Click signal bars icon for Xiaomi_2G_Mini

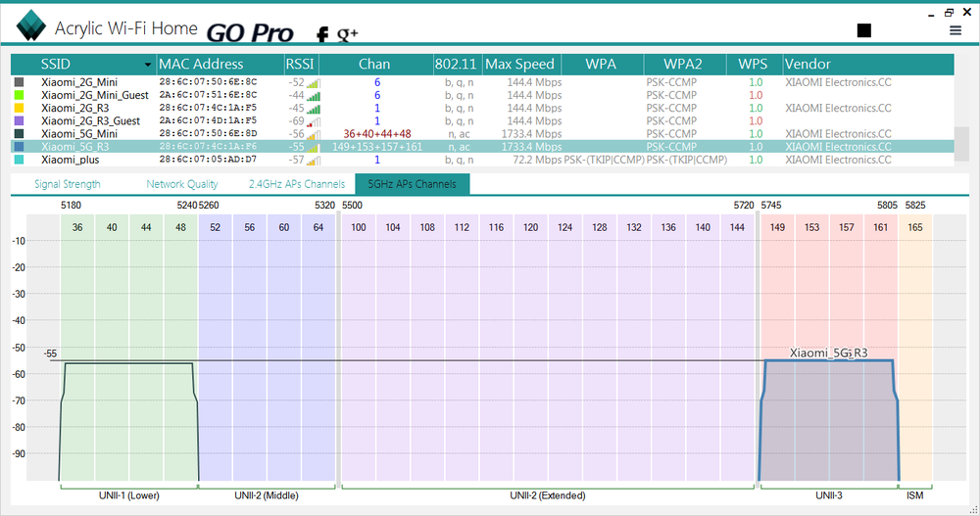(314, 83)
